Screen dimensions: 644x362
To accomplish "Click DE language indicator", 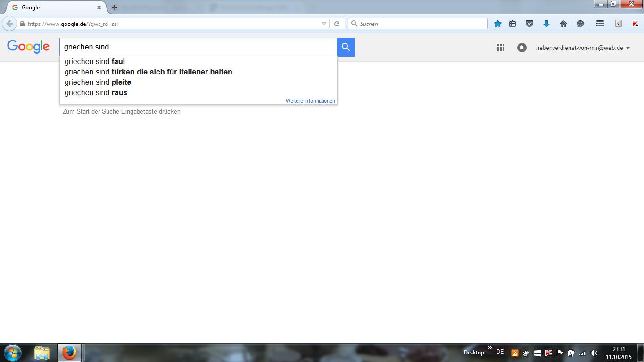I will point(500,352).
